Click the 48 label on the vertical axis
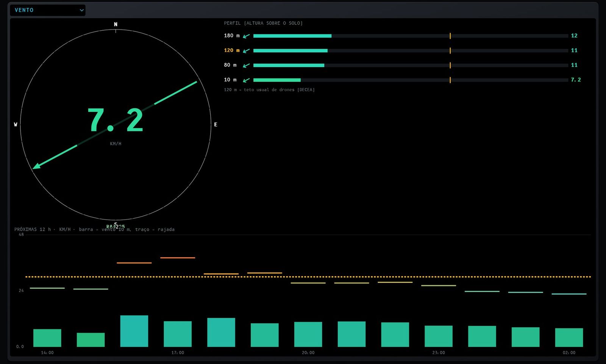Screen dimensions: 606x364 21,235
